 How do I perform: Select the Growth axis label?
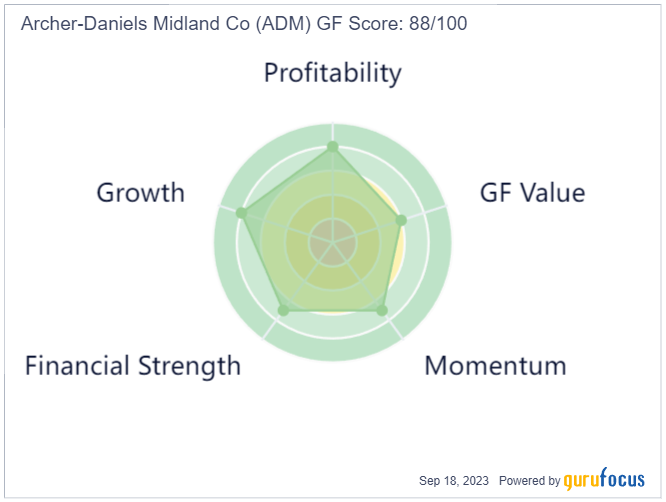[141, 193]
